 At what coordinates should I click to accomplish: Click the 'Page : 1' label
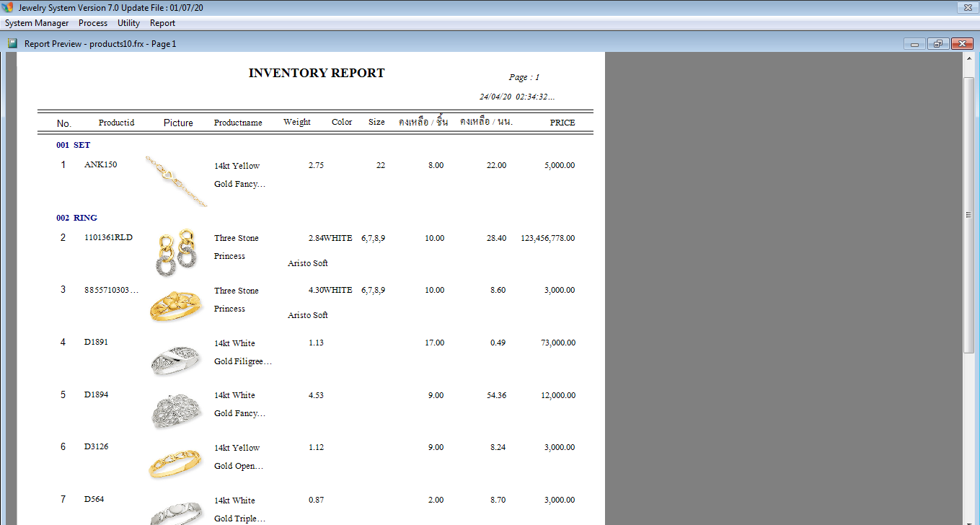524,77
